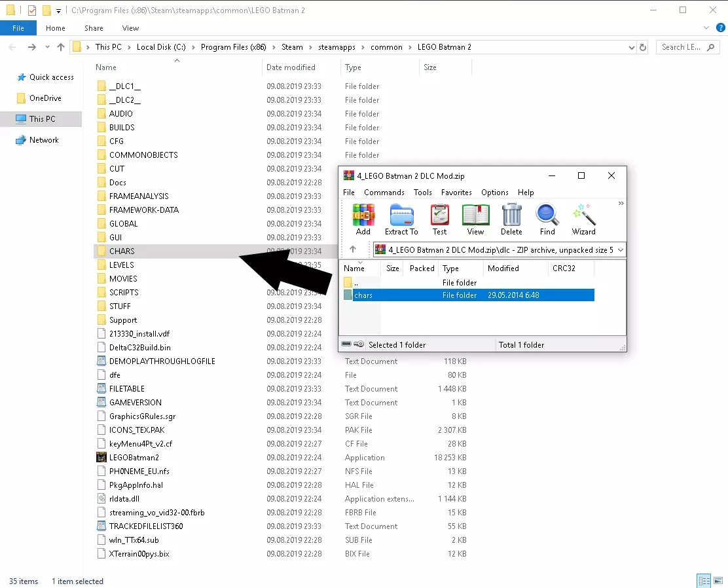Run the Test archive tool in WinRAR
This screenshot has width=728, height=588.
pyautogui.click(x=439, y=220)
